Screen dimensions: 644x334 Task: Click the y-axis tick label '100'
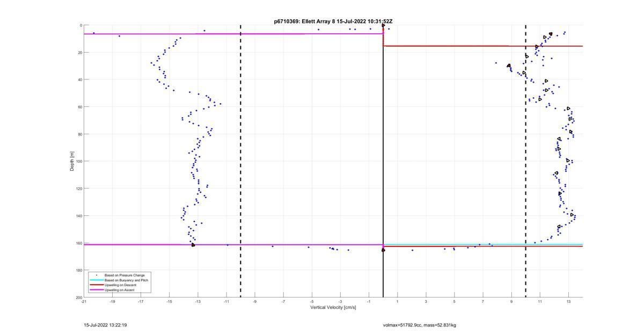78,161
